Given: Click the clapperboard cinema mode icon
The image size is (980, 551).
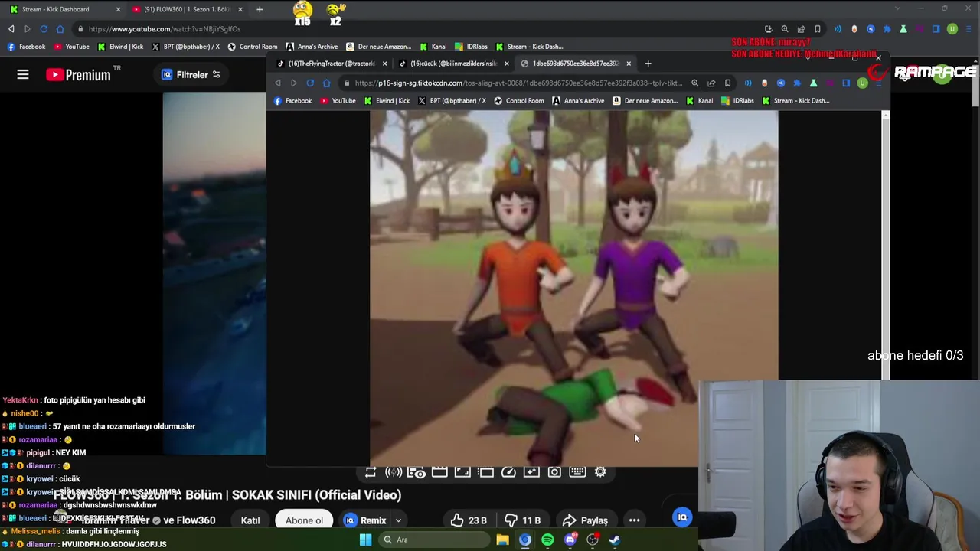Looking at the screenshot, I should click(439, 472).
